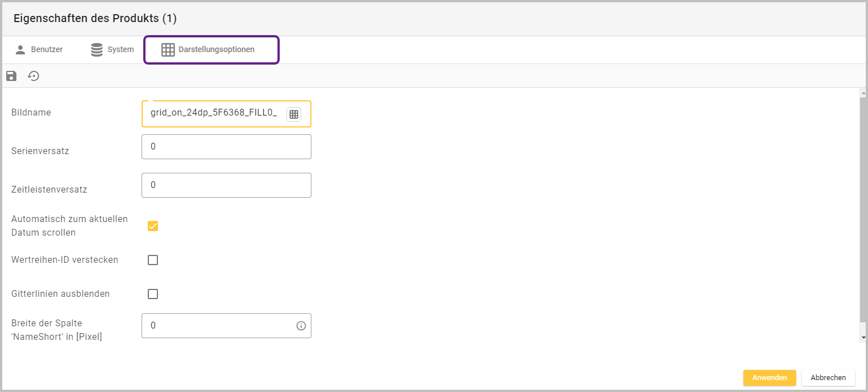This screenshot has height=392, width=868.
Task: Click the reset/restore history icon
Action: pos(34,76)
